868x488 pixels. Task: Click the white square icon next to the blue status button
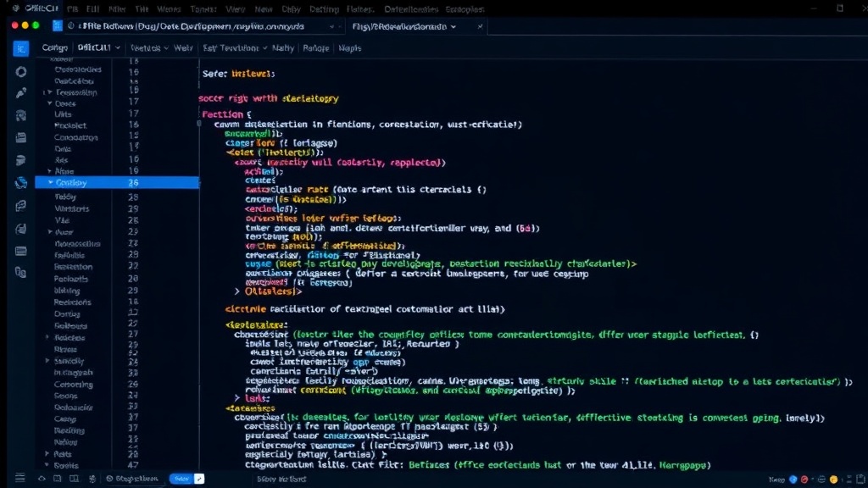point(199,479)
